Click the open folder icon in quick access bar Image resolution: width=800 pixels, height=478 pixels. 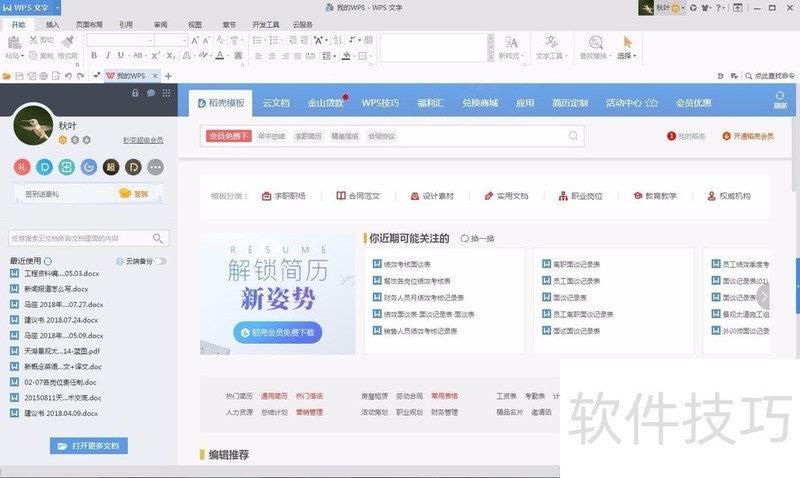pos(7,76)
